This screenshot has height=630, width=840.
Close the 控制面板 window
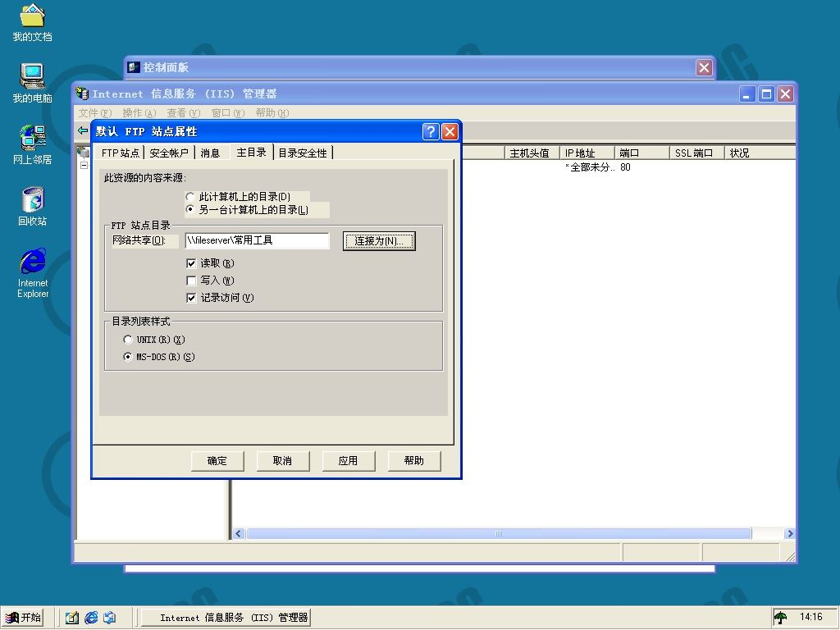(704, 67)
